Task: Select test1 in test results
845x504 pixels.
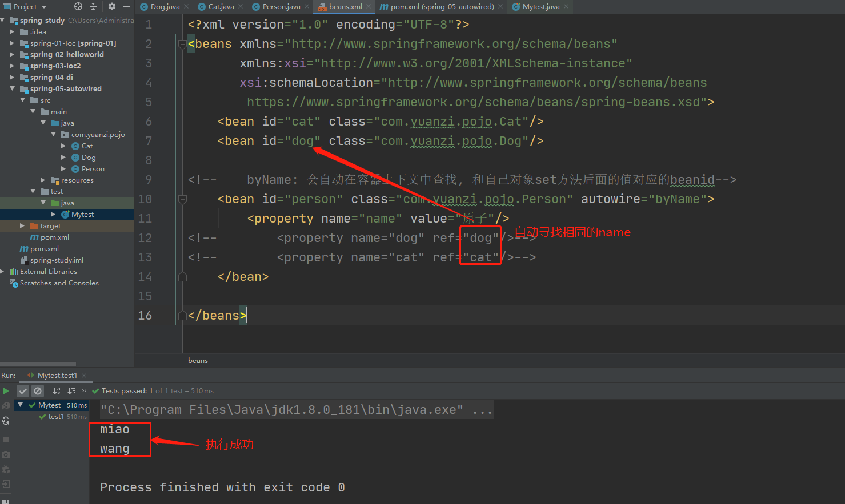Action: [x=56, y=417]
